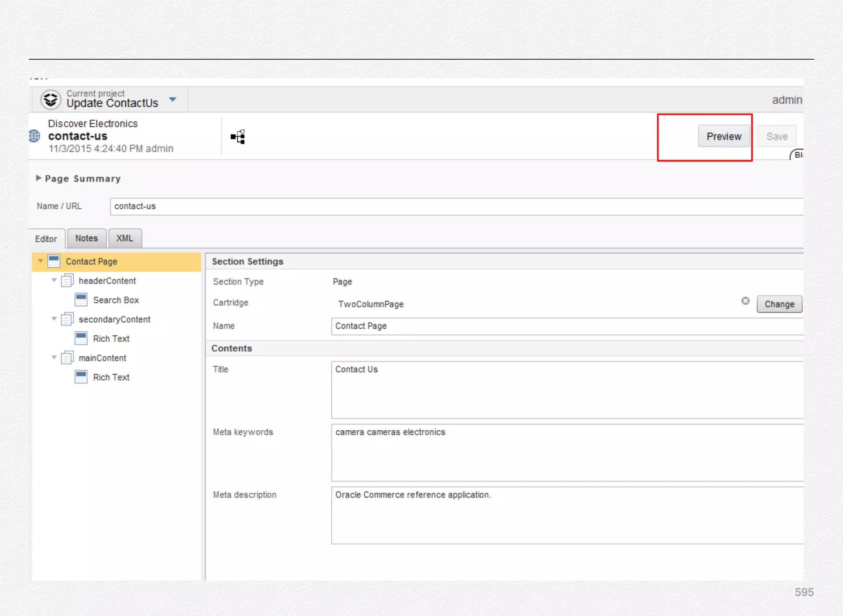Click the Change cartridge button
The height and width of the screenshot is (616, 843).
point(779,304)
